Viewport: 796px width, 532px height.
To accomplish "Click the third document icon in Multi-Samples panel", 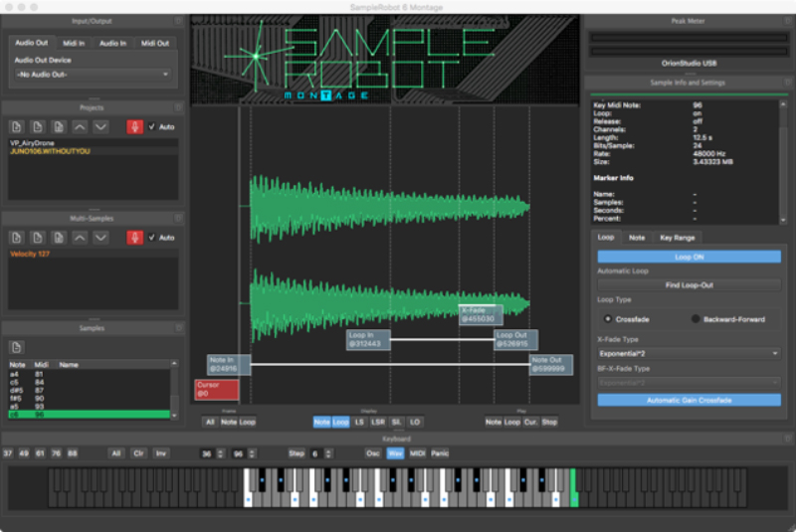I will [x=59, y=238].
